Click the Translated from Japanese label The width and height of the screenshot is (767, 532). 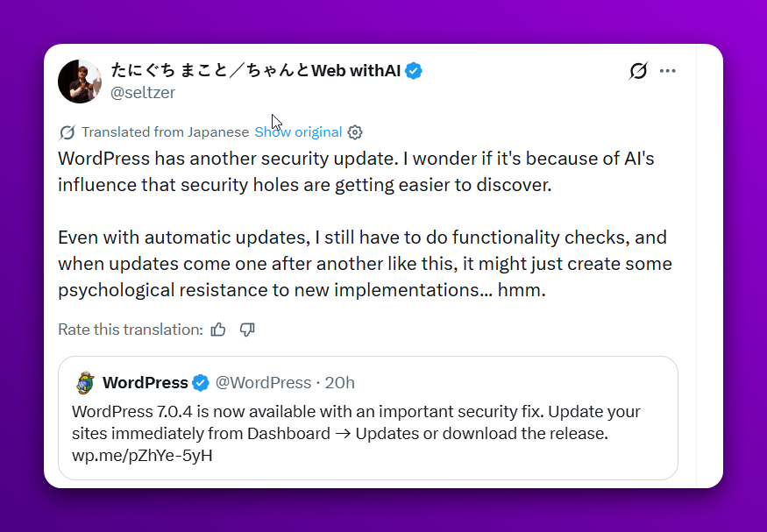166,132
